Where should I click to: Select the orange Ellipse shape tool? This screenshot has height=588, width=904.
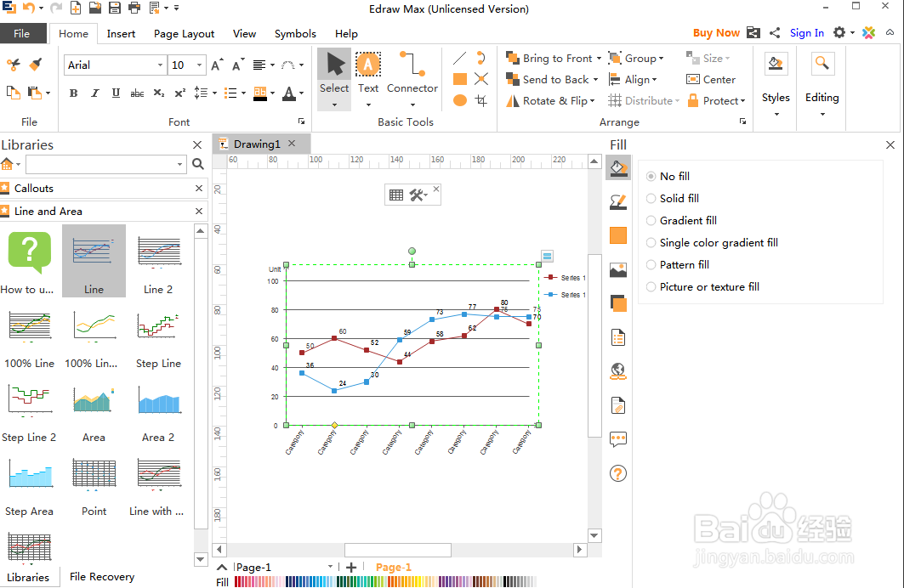tap(459, 100)
